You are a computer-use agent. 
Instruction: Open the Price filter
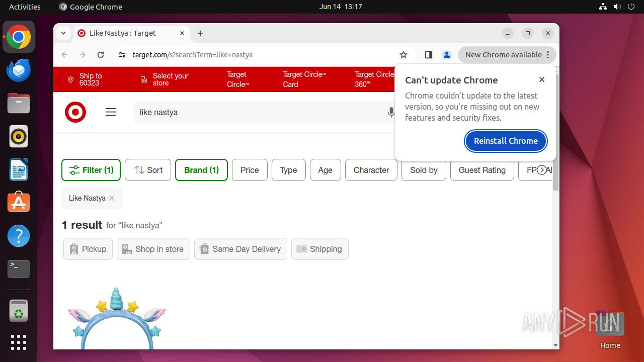(x=250, y=170)
